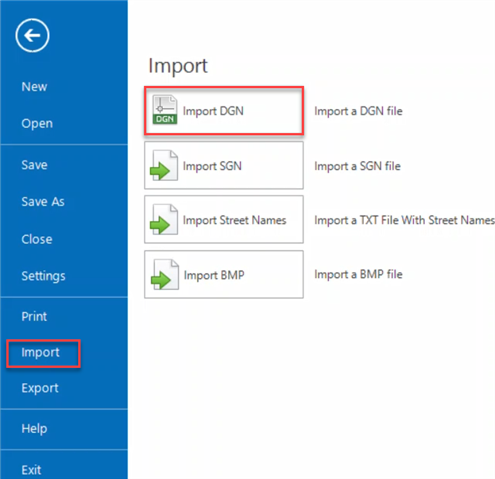Open Settings from the sidebar
The width and height of the screenshot is (495, 479).
pyautogui.click(x=43, y=276)
